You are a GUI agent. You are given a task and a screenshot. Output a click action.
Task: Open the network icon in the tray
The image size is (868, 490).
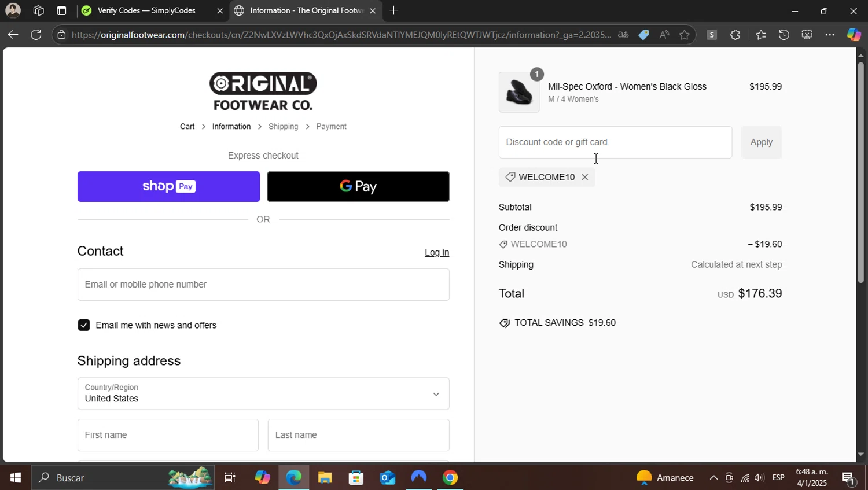coord(745,478)
